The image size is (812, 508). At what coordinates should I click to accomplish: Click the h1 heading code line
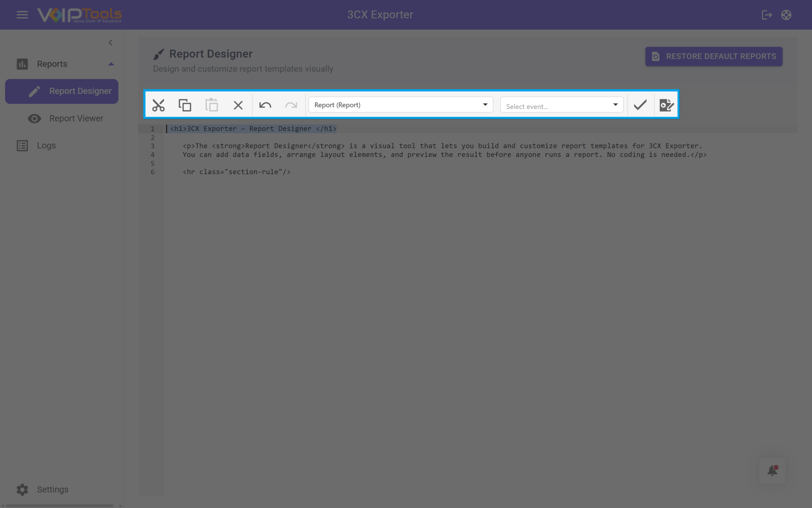253,129
